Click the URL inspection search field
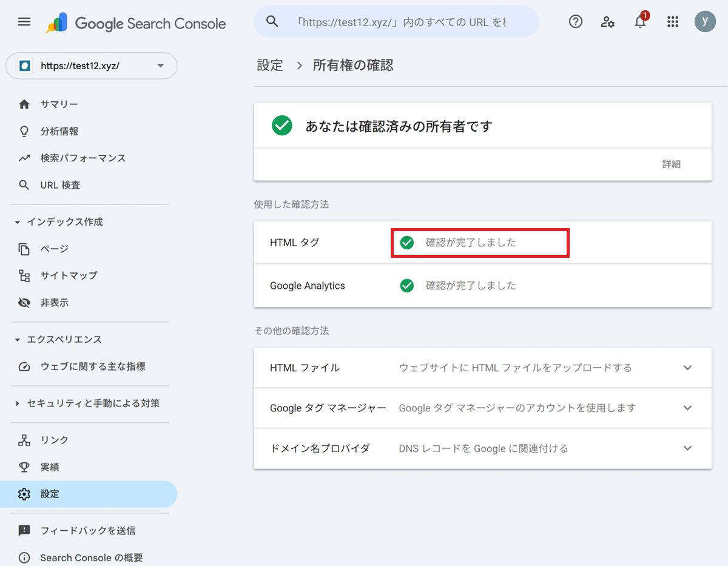728x566 pixels. click(400, 22)
